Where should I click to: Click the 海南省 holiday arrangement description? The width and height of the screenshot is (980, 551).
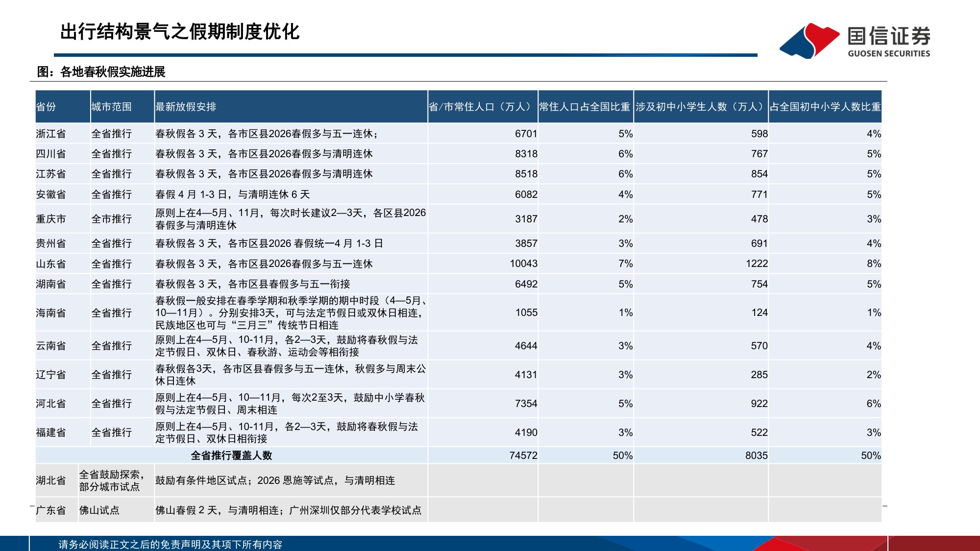pyautogui.click(x=291, y=313)
